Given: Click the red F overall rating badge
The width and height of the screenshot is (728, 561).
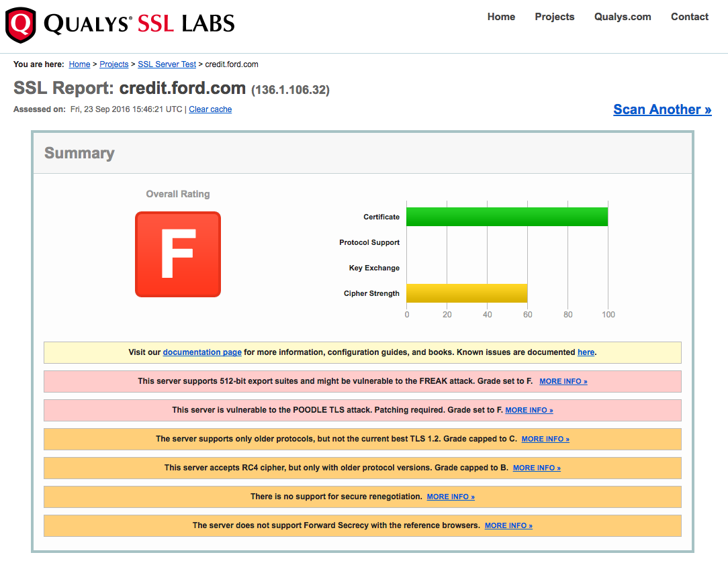Looking at the screenshot, I should point(178,254).
